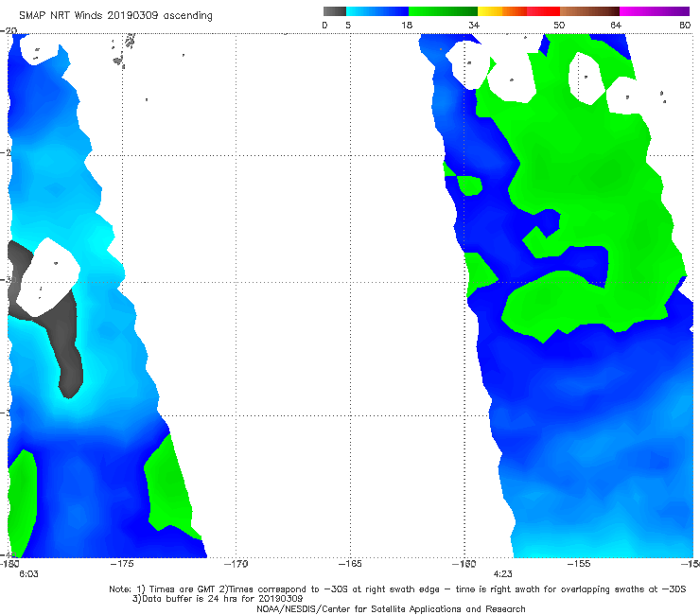The image size is (700, 615).
Task: Click the note '3)Data buffer is 24 hrs'
Action: (x=218, y=599)
